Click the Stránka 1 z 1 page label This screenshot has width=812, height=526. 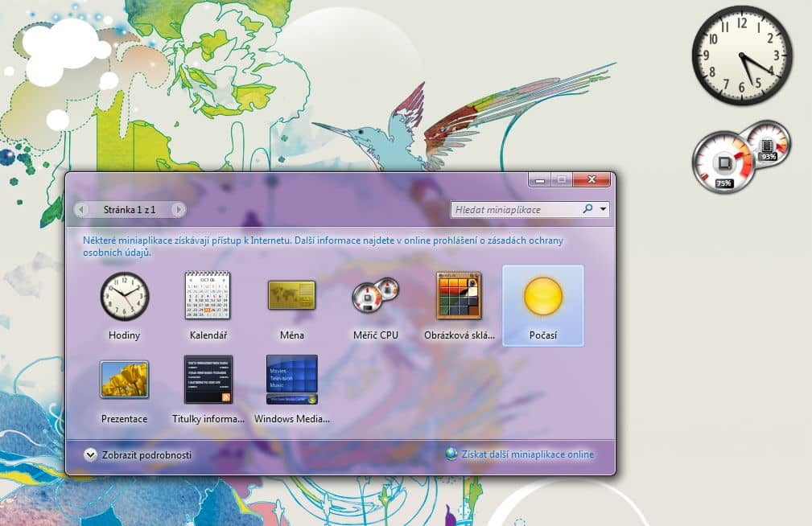130,210
